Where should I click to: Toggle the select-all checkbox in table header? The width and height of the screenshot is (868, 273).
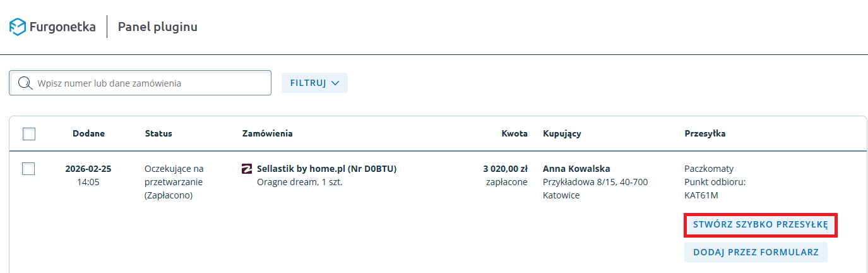[x=28, y=134]
